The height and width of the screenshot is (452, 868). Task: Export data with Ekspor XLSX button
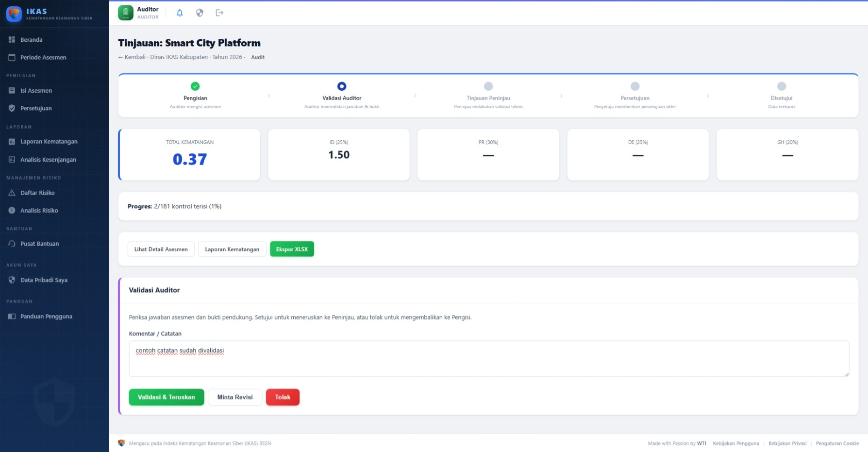pyautogui.click(x=292, y=249)
